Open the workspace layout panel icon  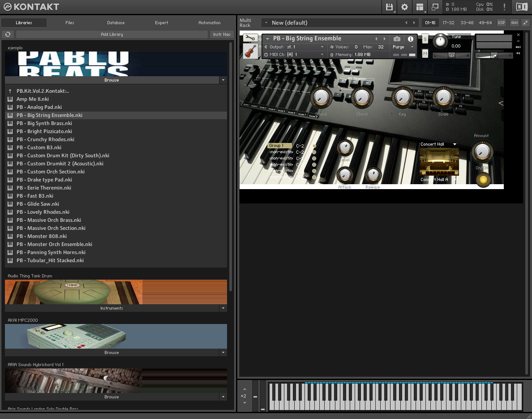420,7
